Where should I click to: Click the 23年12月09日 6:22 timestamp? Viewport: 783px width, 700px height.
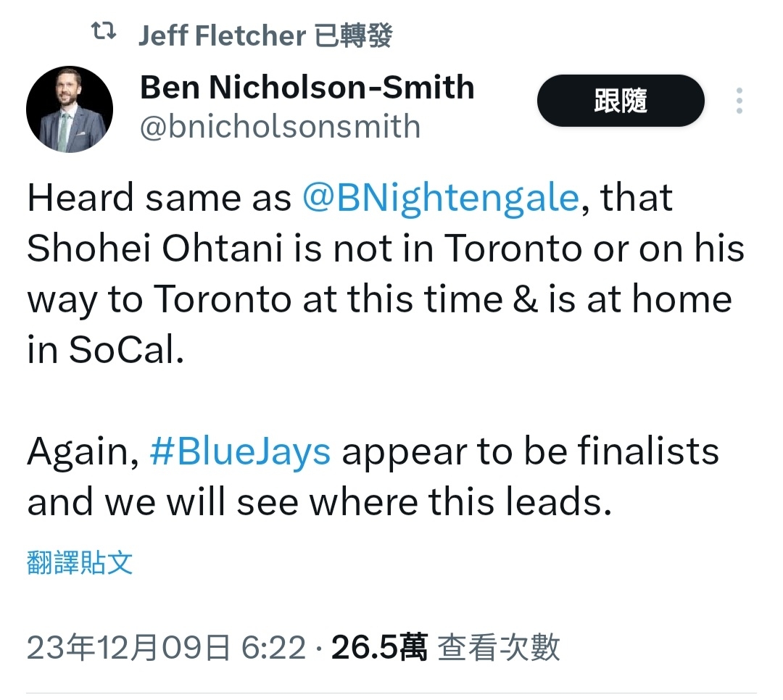[x=166, y=648]
